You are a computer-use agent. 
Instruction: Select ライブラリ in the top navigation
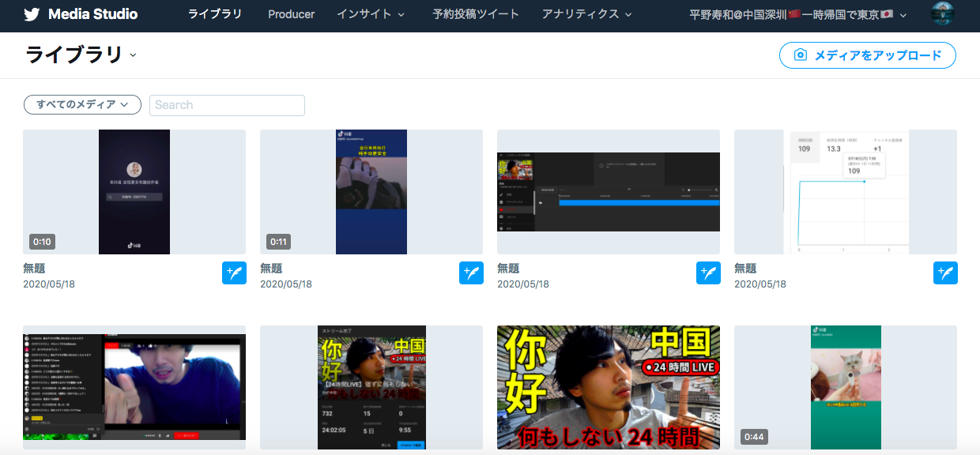[x=215, y=14]
